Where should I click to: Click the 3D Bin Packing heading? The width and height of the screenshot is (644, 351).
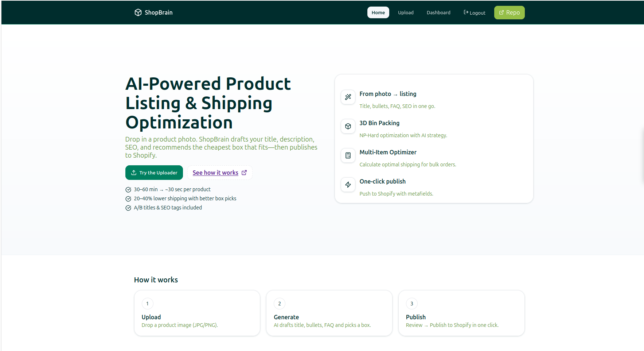coord(379,123)
